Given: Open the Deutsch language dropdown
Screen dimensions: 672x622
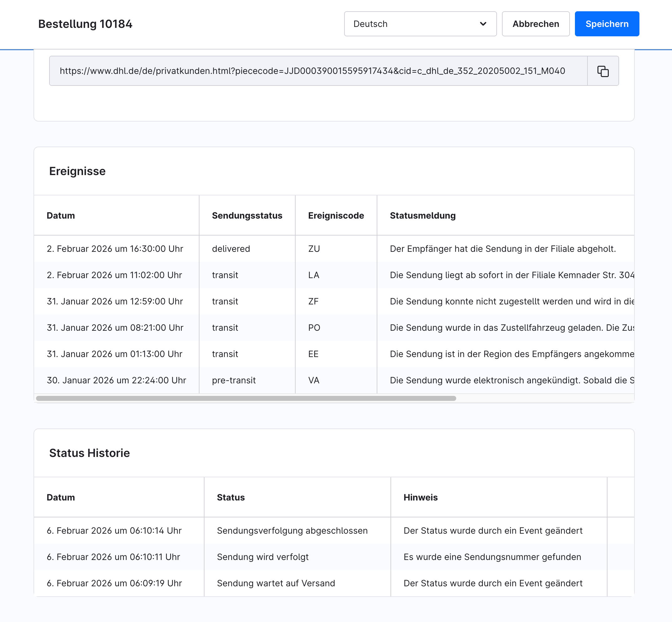Looking at the screenshot, I should (x=420, y=24).
